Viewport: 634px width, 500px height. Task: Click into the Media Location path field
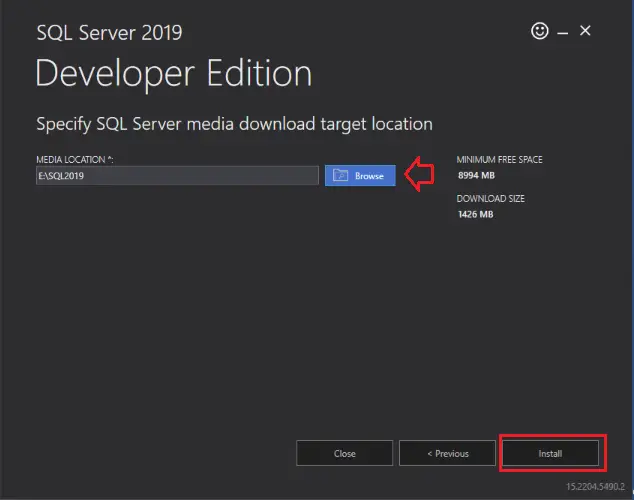pos(177,175)
